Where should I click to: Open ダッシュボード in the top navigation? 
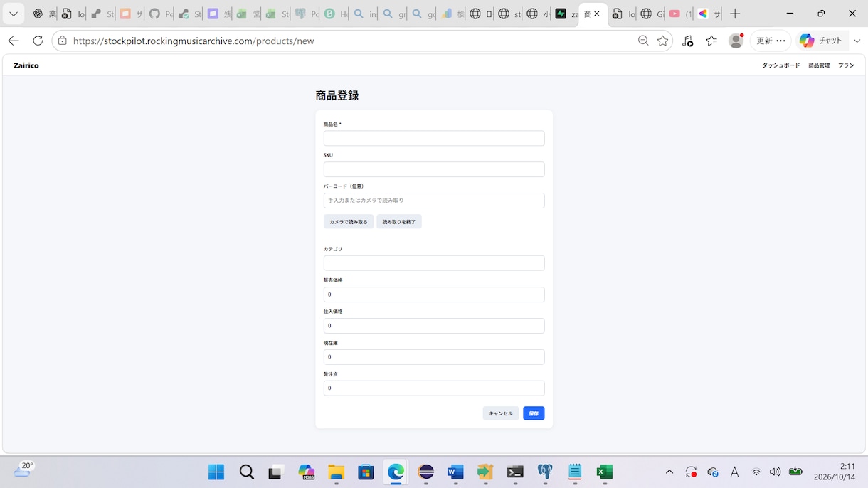click(781, 65)
